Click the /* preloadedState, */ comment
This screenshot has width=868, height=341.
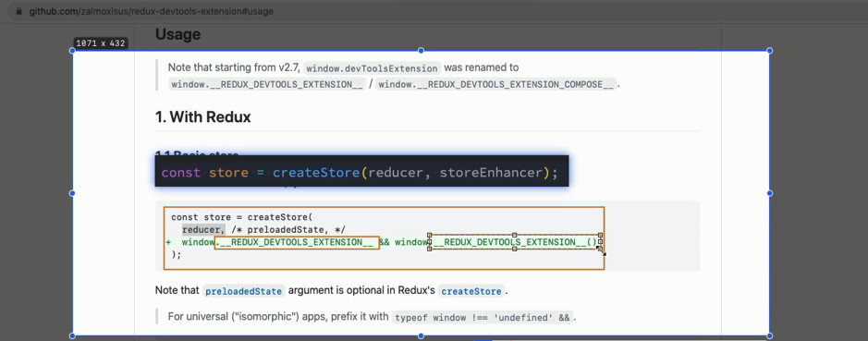tap(287, 230)
